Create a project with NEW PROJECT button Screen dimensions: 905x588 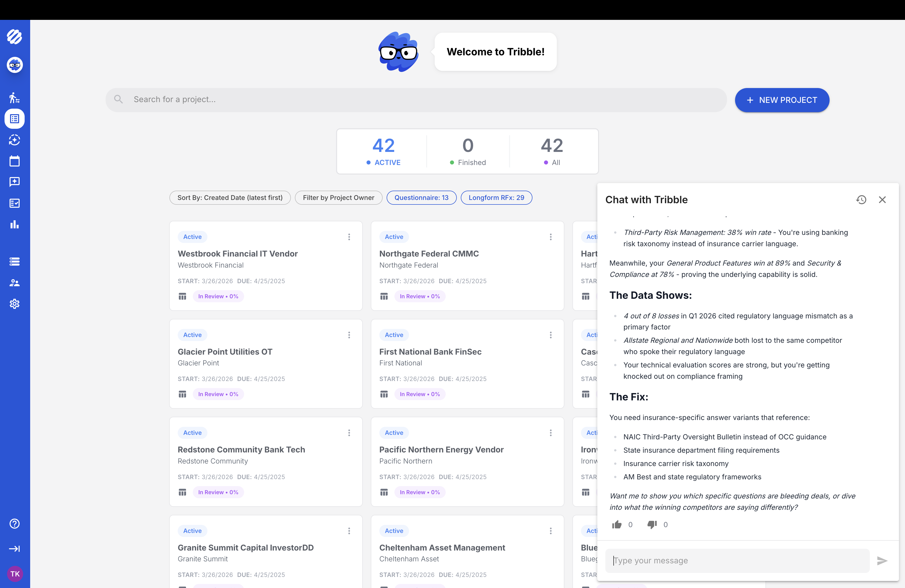[x=782, y=100]
